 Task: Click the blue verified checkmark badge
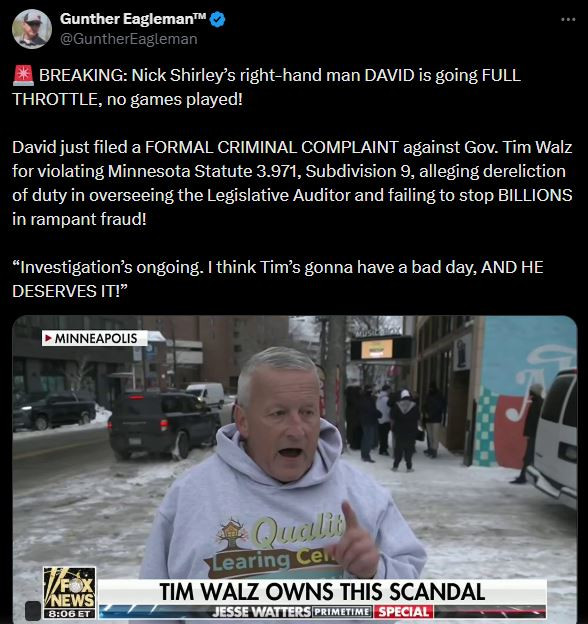pyautogui.click(x=217, y=19)
